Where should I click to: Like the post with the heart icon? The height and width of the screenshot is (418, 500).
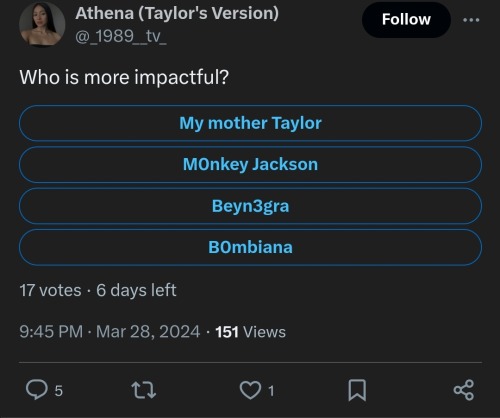(x=250, y=390)
